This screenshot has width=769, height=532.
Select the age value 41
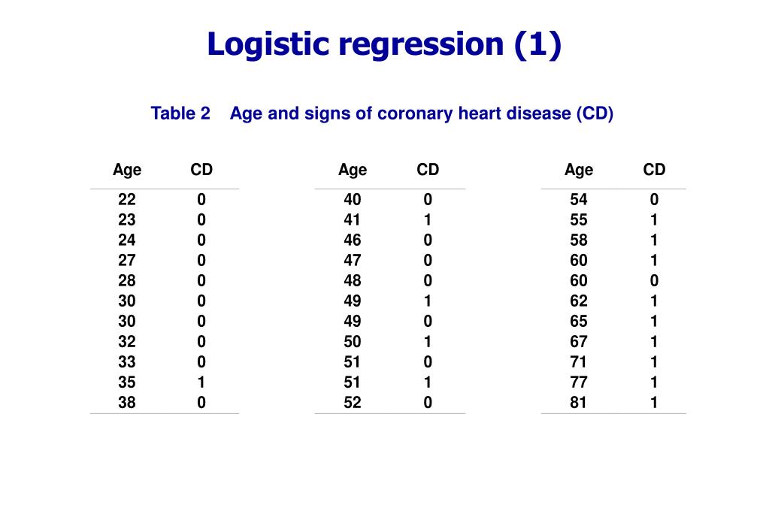pos(353,219)
